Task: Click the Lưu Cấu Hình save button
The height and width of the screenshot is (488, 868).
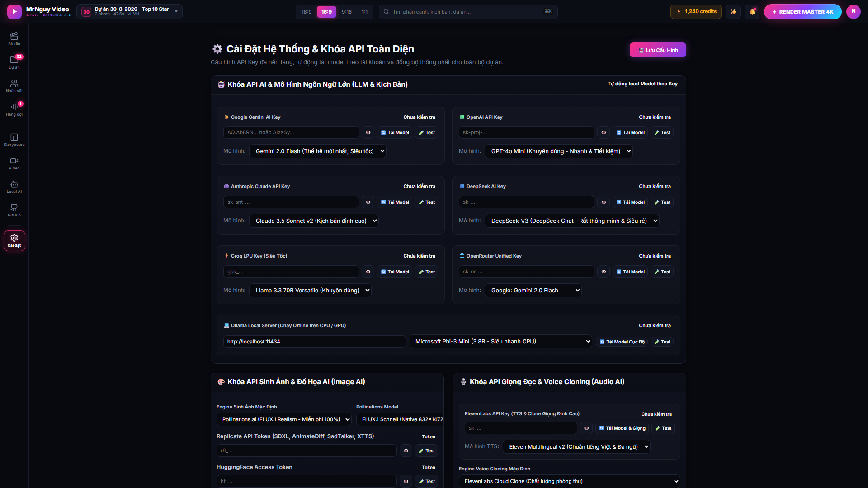Action: click(658, 50)
